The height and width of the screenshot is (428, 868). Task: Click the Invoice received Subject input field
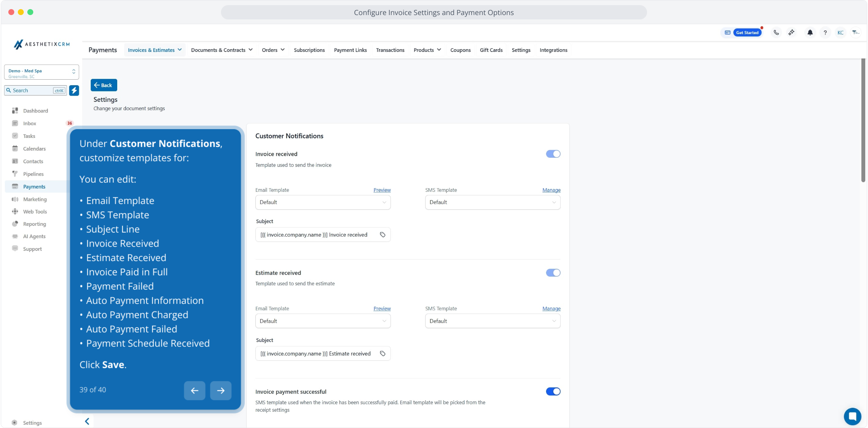[x=317, y=235]
